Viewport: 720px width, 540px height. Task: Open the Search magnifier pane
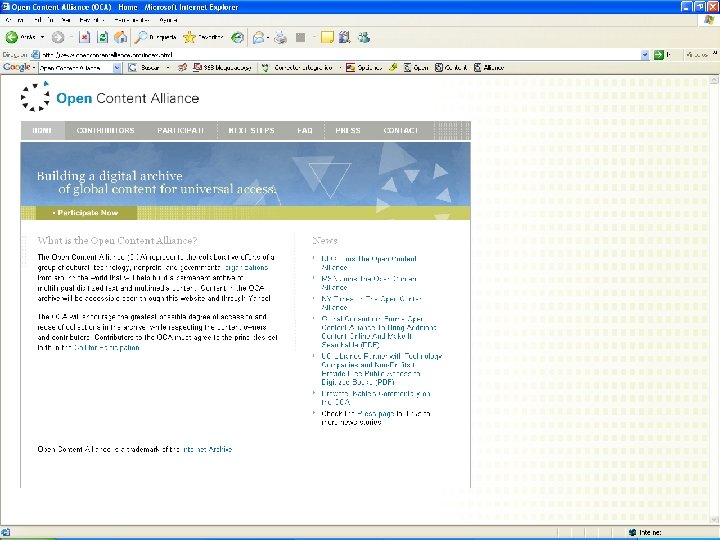click(155, 37)
